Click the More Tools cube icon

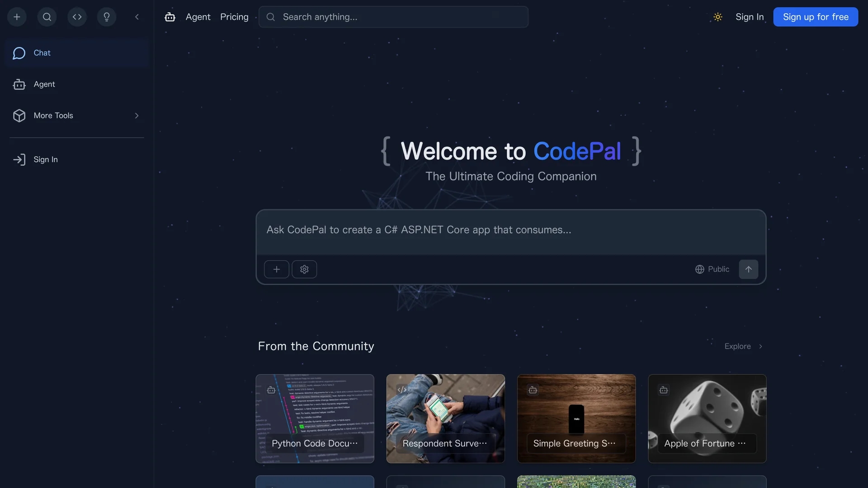(x=19, y=116)
